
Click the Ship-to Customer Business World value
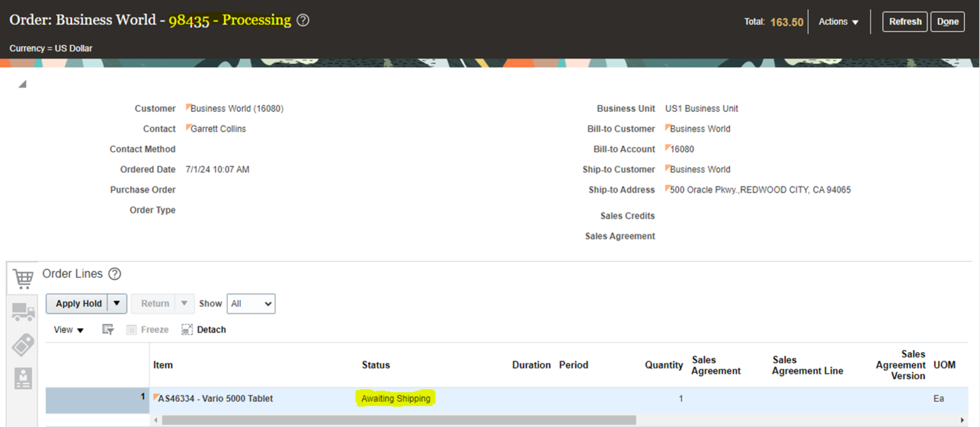(x=700, y=170)
